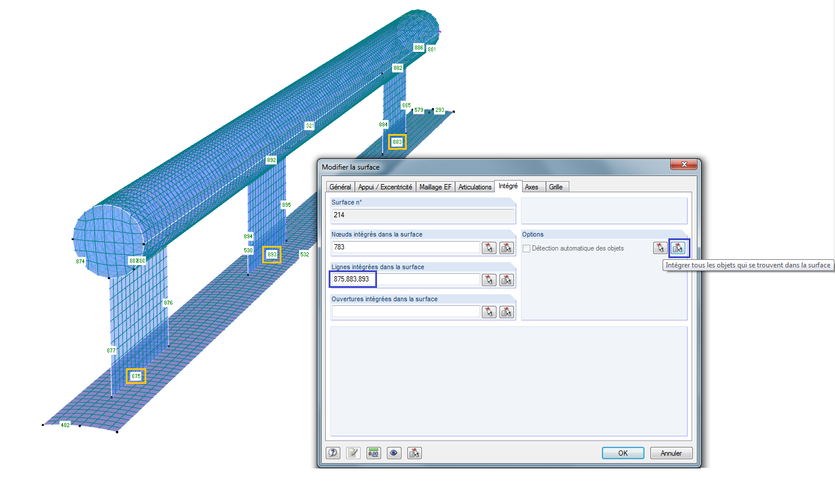Viewport: 835px width, 504px height.
Task: Open node selection list beside field 783
Action: pyautogui.click(x=506, y=248)
